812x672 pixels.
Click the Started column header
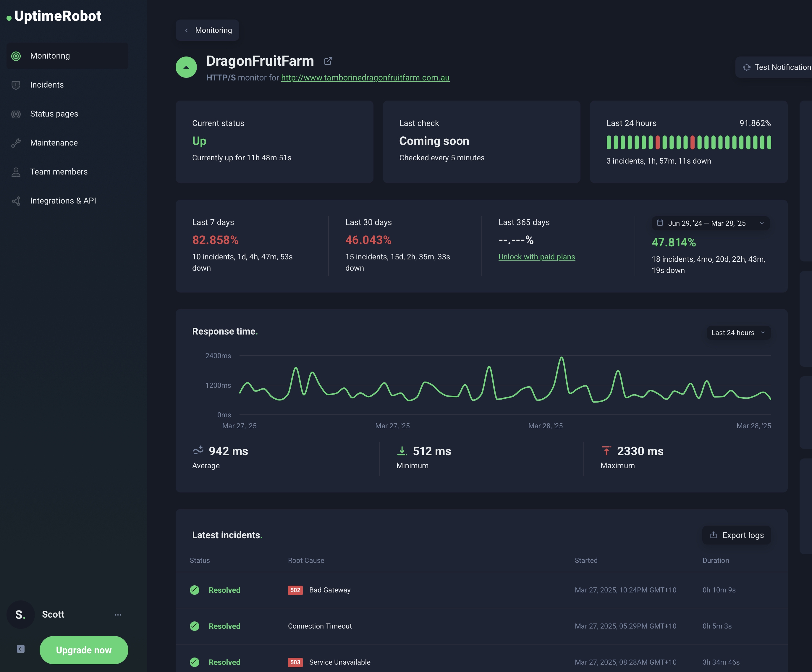coord(586,560)
